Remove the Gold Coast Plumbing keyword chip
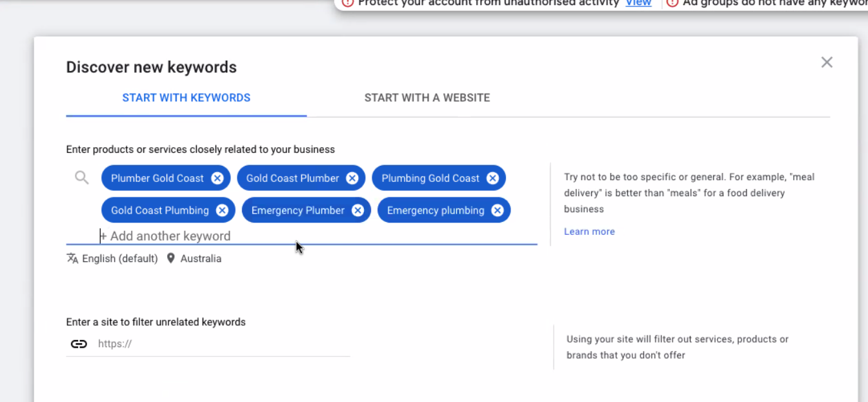The height and width of the screenshot is (402, 868). (x=222, y=210)
